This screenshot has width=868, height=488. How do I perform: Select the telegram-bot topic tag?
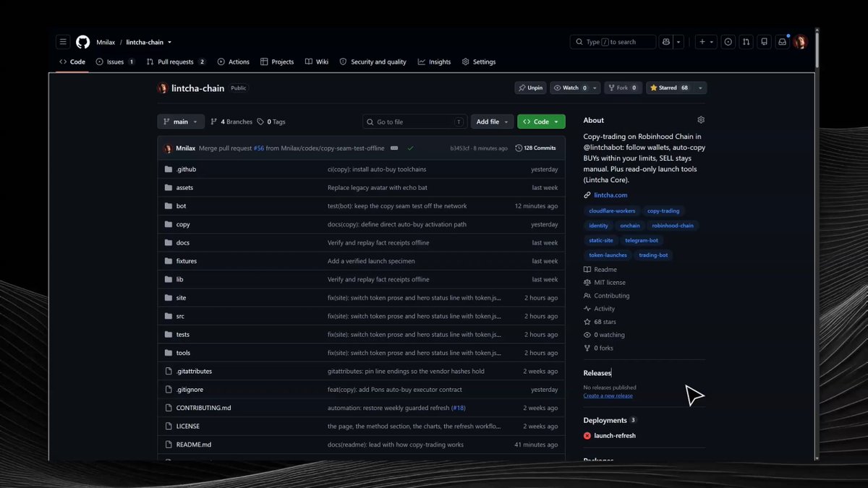642,240
